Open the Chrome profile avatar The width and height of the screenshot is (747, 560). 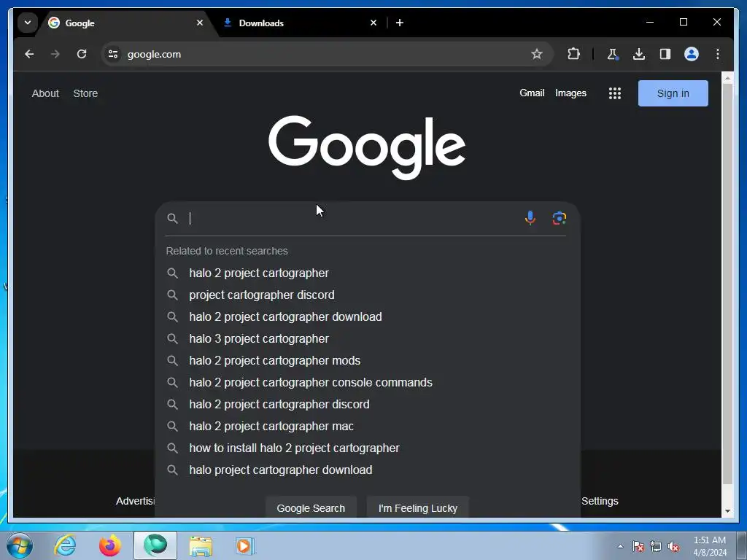coord(692,54)
